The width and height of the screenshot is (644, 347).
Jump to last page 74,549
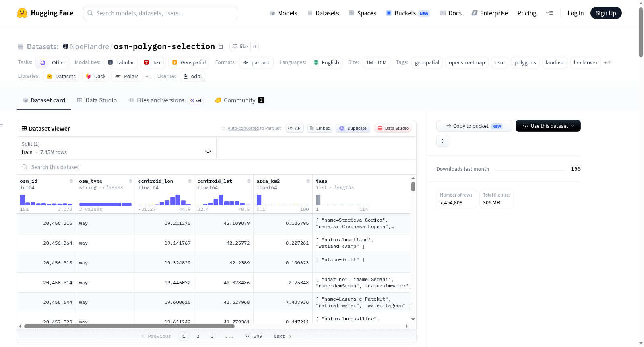click(253, 336)
